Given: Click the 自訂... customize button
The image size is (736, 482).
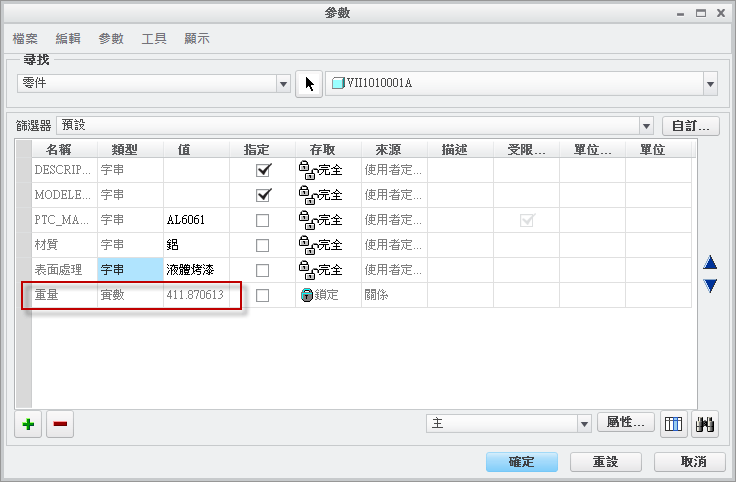Looking at the screenshot, I should pos(691,126).
